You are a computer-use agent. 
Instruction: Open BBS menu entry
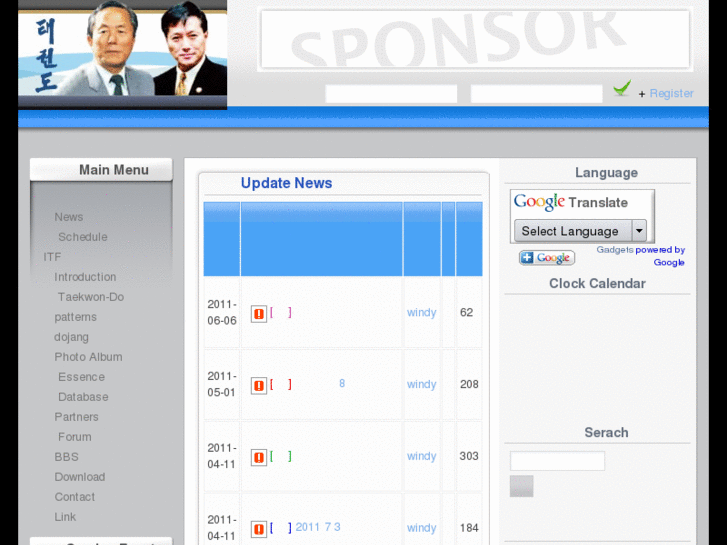(x=66, y=457)
